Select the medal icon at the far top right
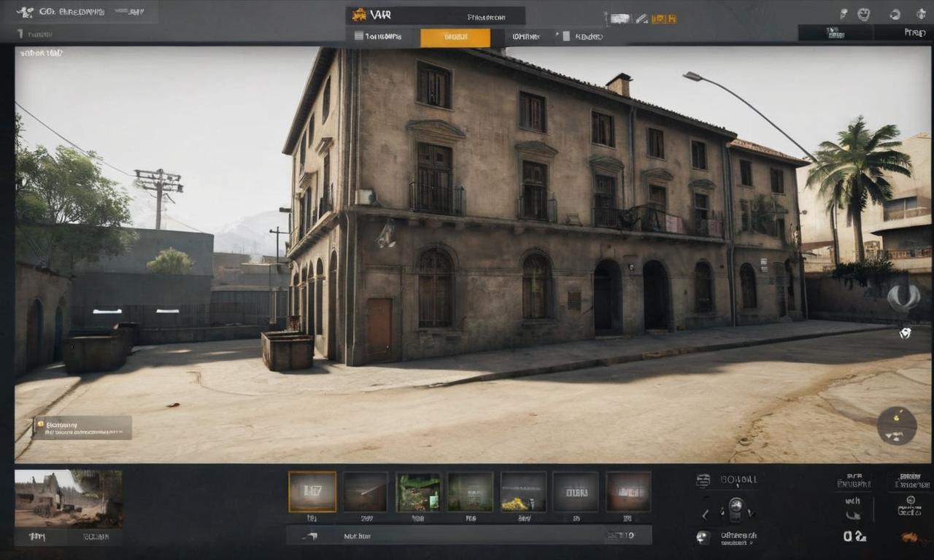The image size is (934, 560). click(x=921, y=12)
